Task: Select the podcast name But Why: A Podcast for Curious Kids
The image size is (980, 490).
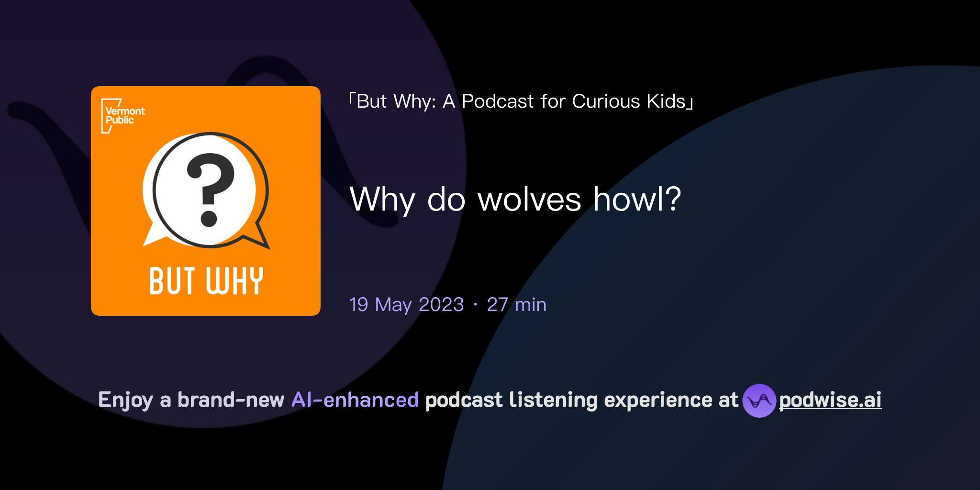Action: click(522, 101)
